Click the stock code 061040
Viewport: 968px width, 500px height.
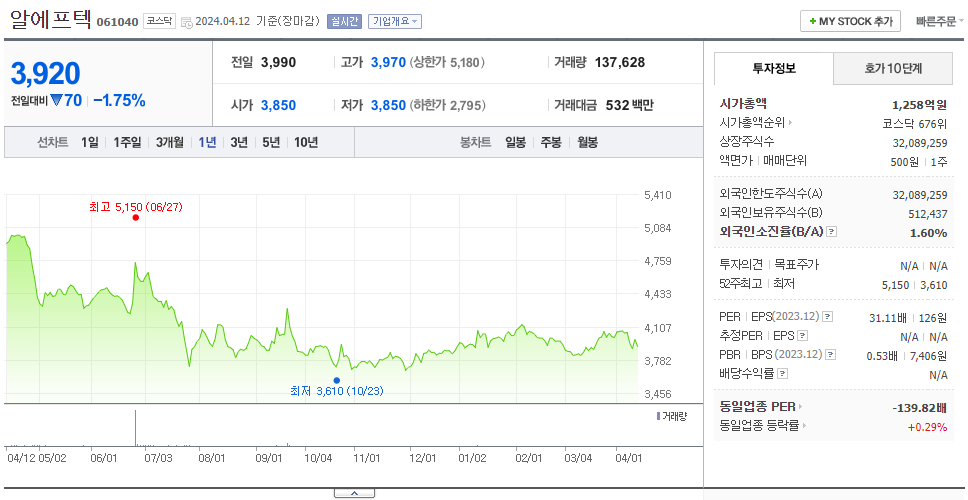click(117, 23)
